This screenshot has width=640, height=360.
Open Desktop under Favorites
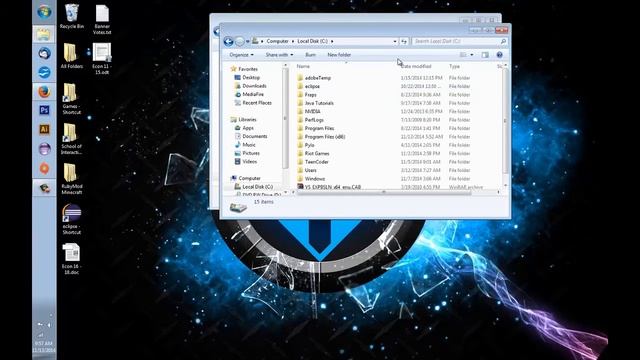pos(251,77)
